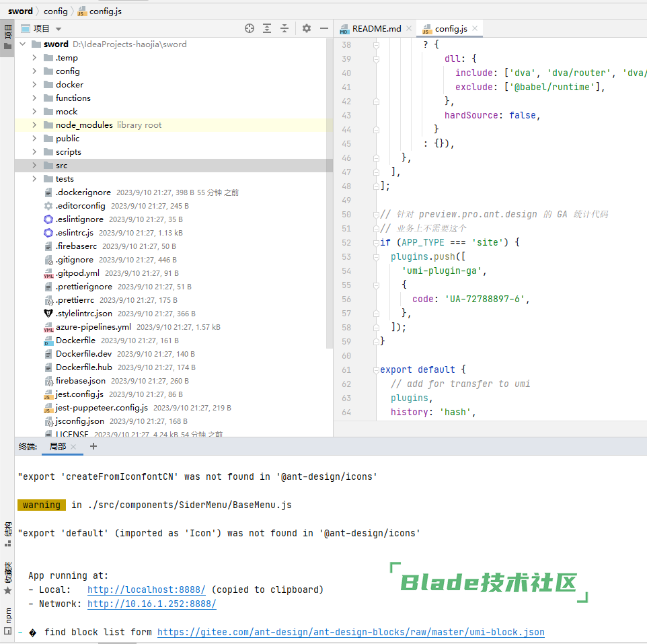
Task: Select the azure-pipelines.yml file
Action: 93,327
